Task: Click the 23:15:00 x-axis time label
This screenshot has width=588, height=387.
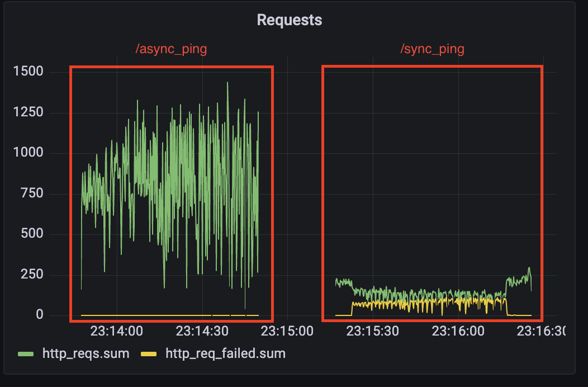Action: (287, 331)
